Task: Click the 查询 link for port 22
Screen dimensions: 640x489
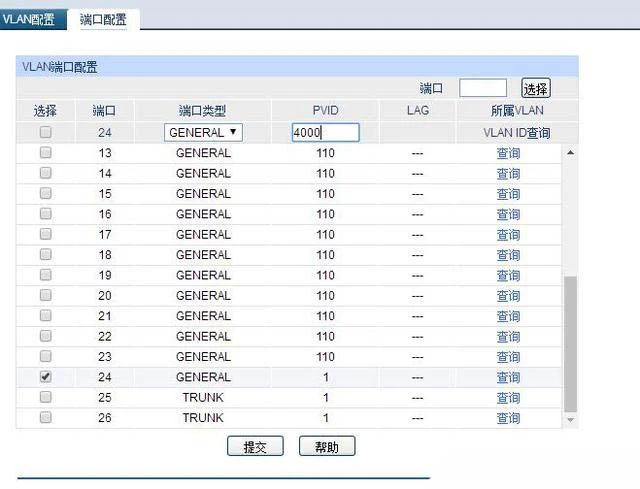Action: click(508, 337)
